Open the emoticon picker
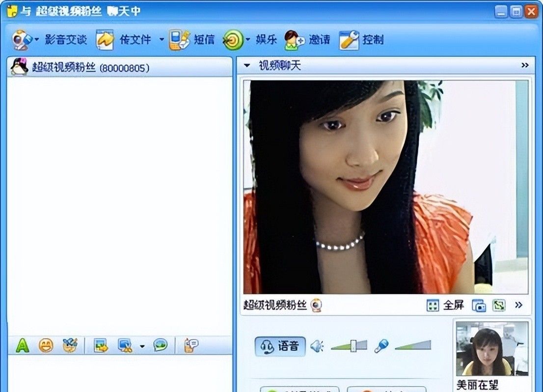This screenshot has height=392, width=543. click(46, 345)
